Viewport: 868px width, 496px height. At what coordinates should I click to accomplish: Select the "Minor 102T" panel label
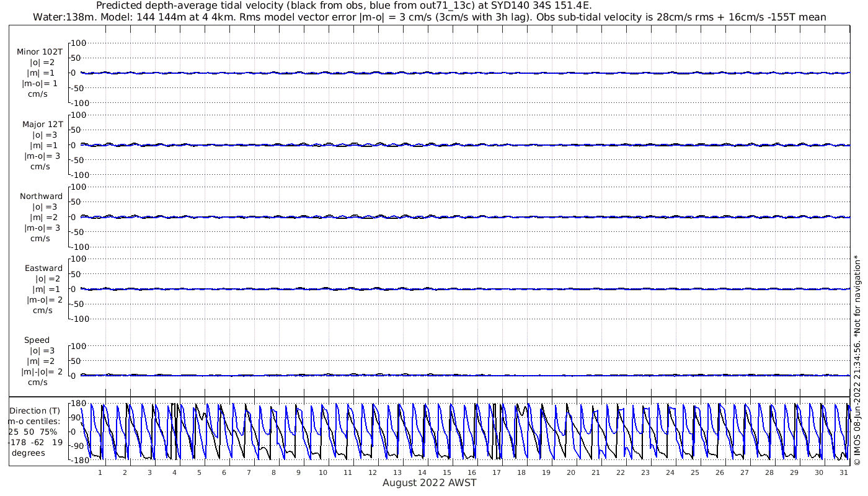click(40, 52)
